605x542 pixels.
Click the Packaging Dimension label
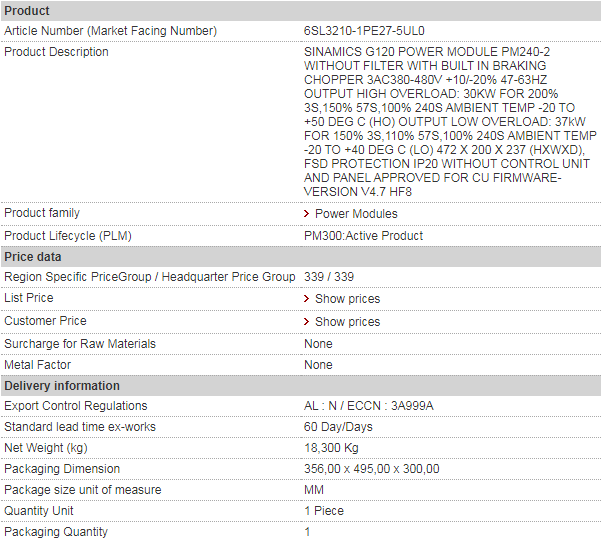pos(62,469)
